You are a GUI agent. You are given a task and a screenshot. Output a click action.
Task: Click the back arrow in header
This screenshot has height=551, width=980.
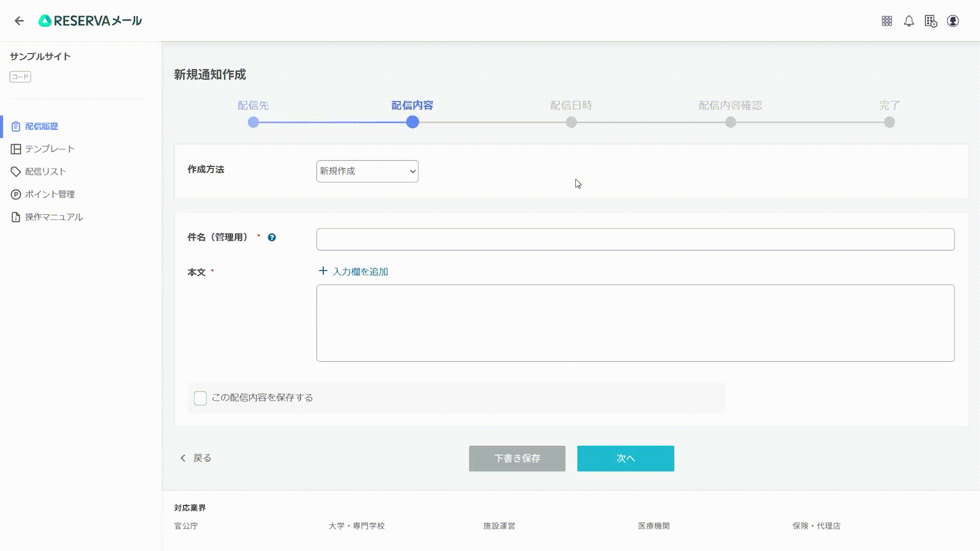click(x=19, y=21)
